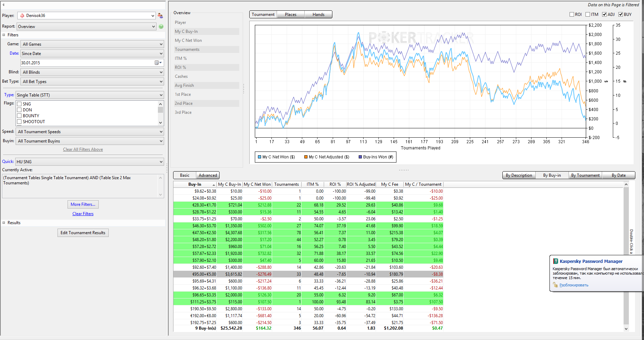Select the $46.30+$3.70 buy-in row
The height and width of the screenshot is (340, 644).
coord(308,226)
